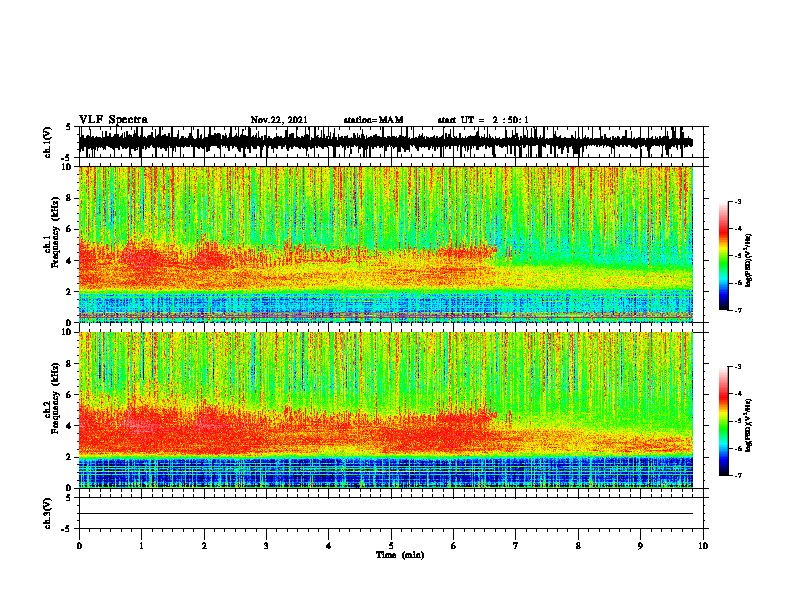Click the ch.1 voltage waveform trace
Image resolution: width=792 pixels, height=612 pixels.
coord(385,141)
